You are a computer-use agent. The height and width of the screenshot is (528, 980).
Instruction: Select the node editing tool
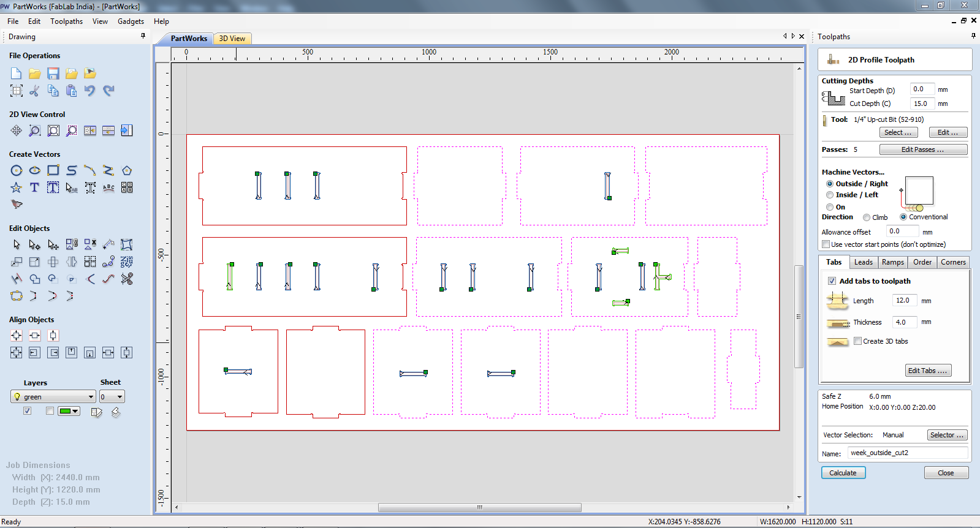pyautogui.click(x=35, y=244)
